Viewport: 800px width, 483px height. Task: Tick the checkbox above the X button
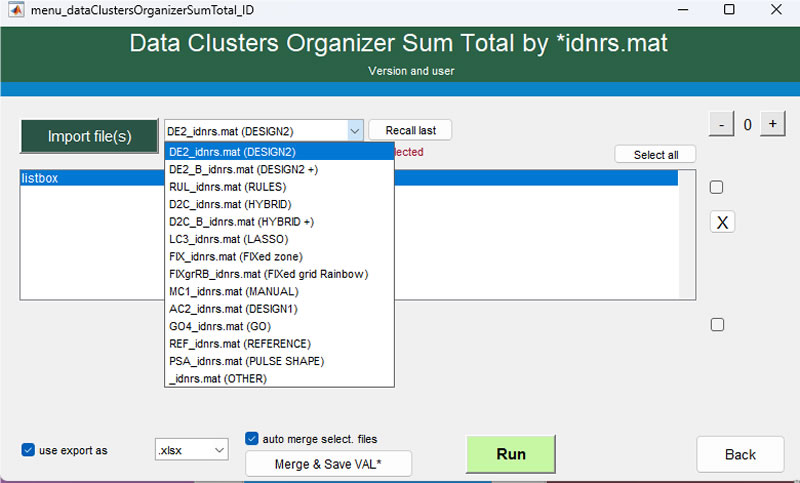click(716, 187)
